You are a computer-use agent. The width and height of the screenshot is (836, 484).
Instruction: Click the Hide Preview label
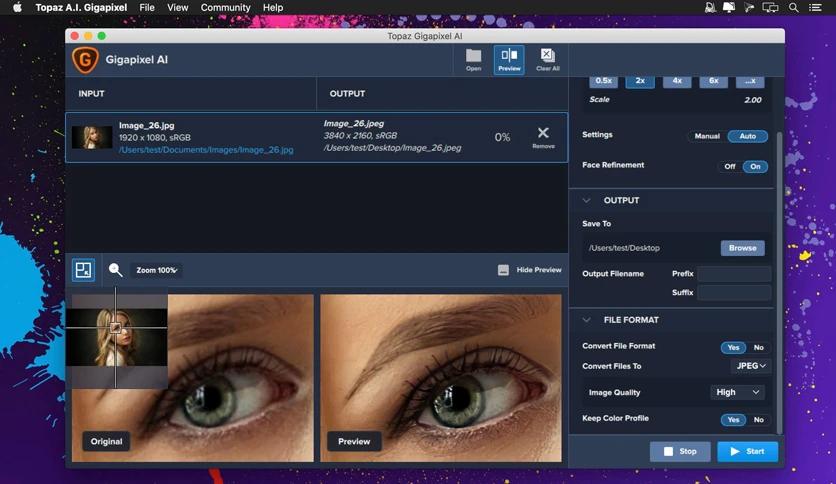point(538,270)
